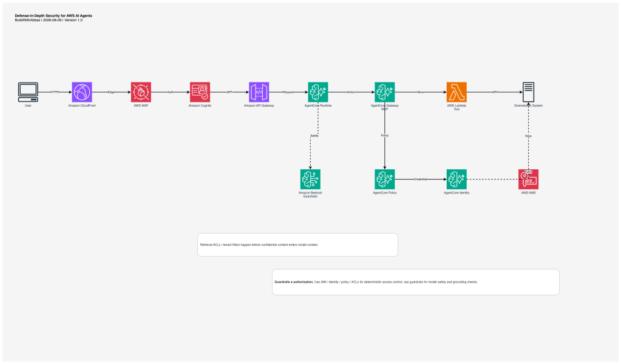The width and height of the screenshot is (621, 364).
Task: Click the 'Action' connector label
Action: coord(351,92)
